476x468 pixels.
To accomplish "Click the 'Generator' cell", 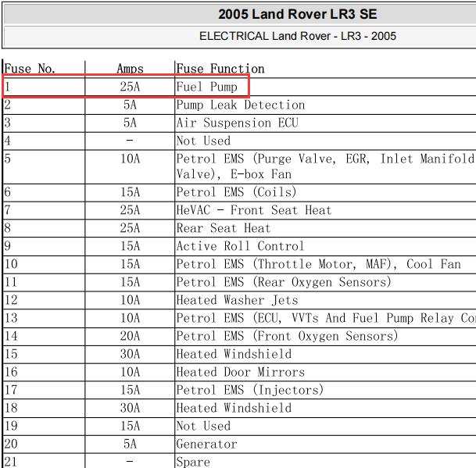I will tap(206, 444).
